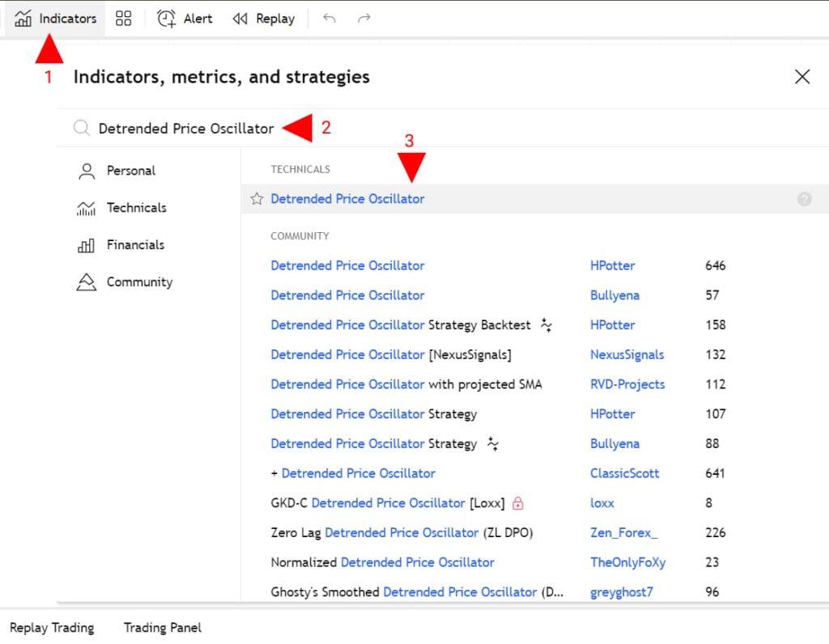Favorite Detrended Price Oscillator with star

pyautogui.click(x=257, y=199)
